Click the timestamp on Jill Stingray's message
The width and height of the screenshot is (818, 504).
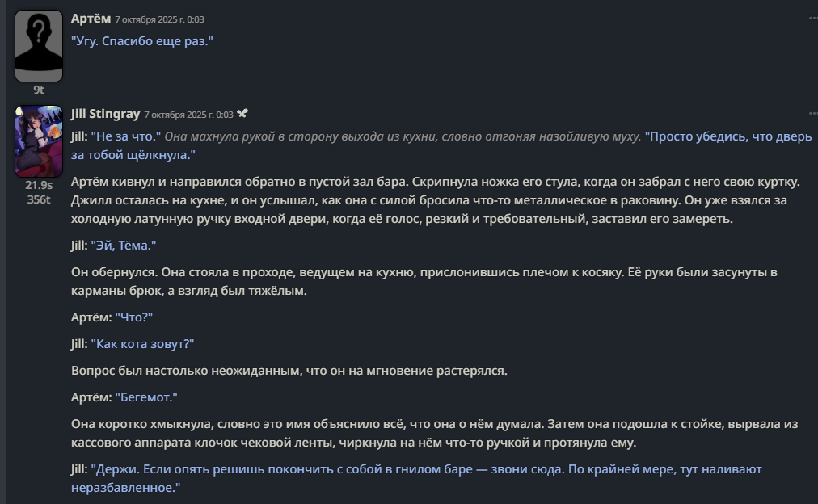tap(188, 115)
